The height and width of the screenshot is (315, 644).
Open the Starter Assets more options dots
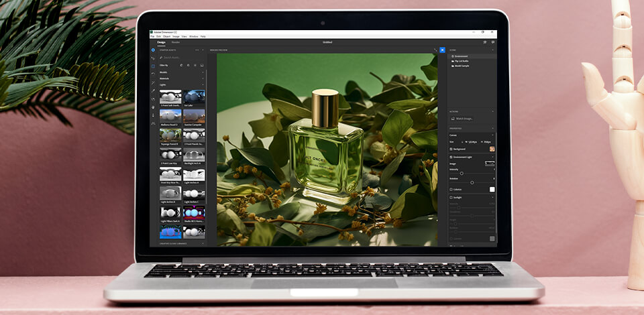(x=197, y=50)
